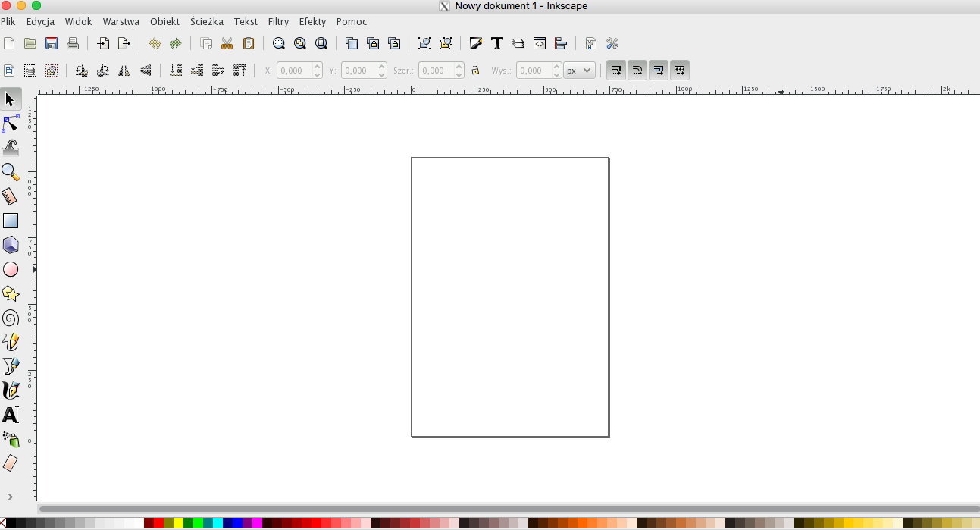980x530 pixels.
Task: Activate the Zoom magnifier tool
Action: pyautogui.click(x=11, y=172)
